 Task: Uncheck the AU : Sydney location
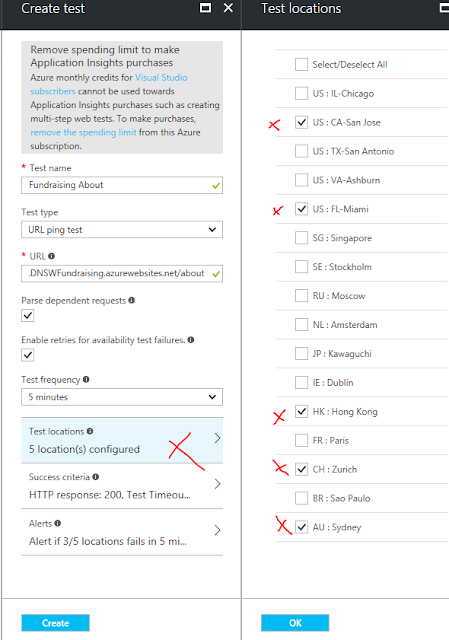coord(301,527)
